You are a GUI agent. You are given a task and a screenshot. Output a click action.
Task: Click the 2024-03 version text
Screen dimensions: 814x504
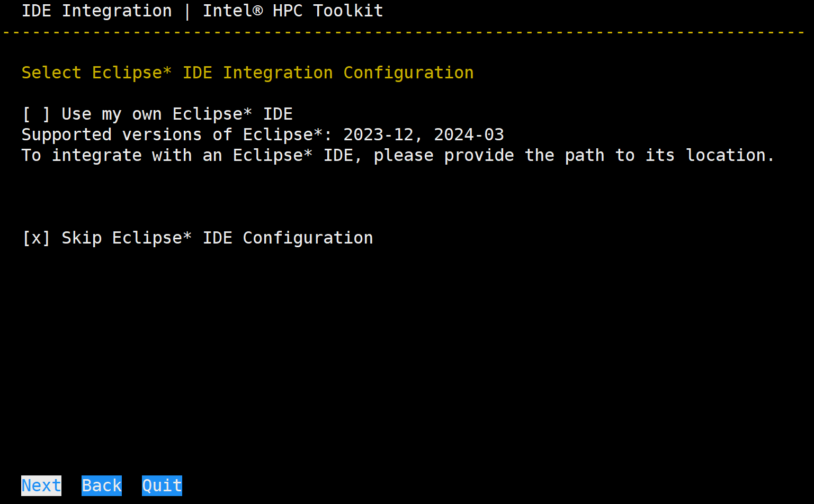[469, 134]
